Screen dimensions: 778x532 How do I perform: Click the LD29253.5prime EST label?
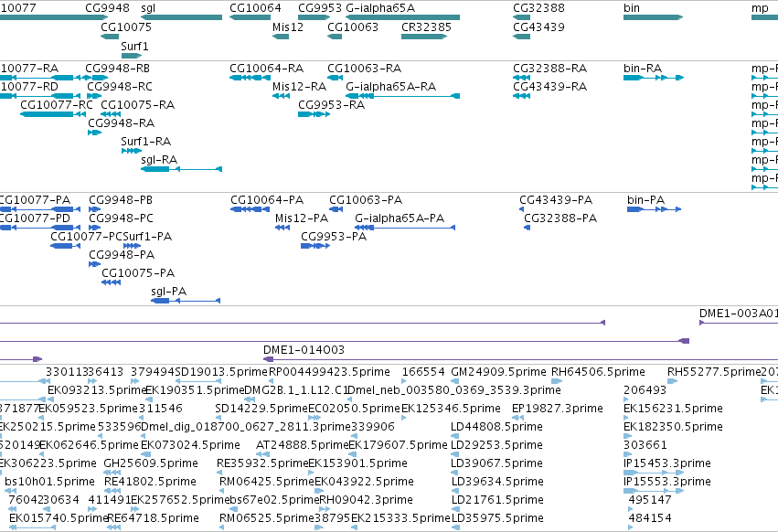(496, 445)
